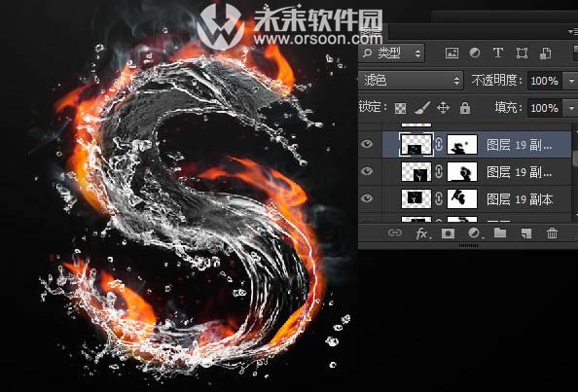Click the 不透明度 label
578x392 pixels.
pos(496,80)
